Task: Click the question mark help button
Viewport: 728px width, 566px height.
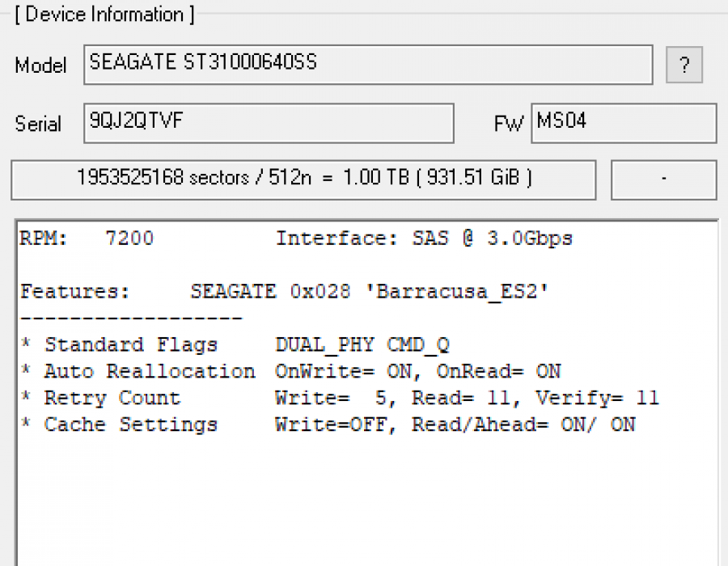Action: (x=684, y=65)
